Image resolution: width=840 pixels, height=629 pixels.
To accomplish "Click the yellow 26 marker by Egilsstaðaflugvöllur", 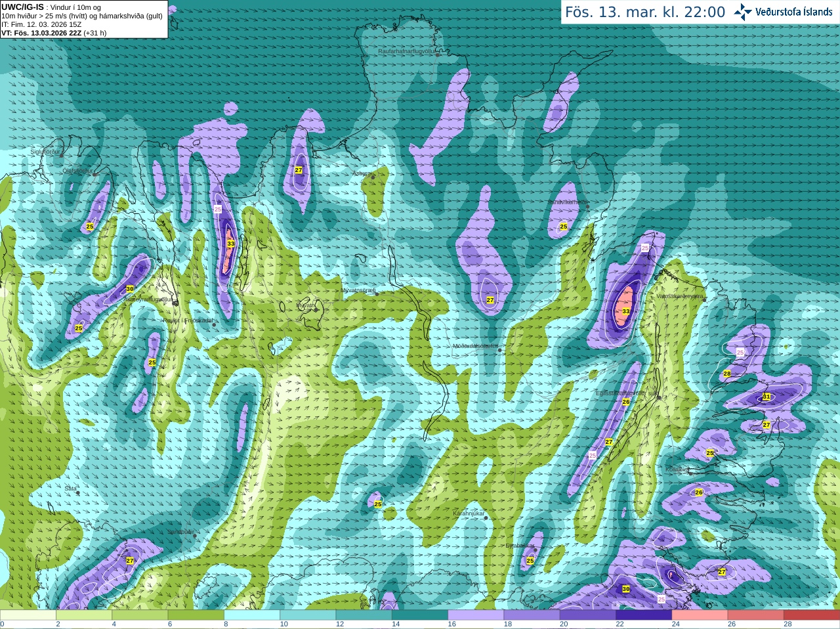I will click(x=626, y=402).
